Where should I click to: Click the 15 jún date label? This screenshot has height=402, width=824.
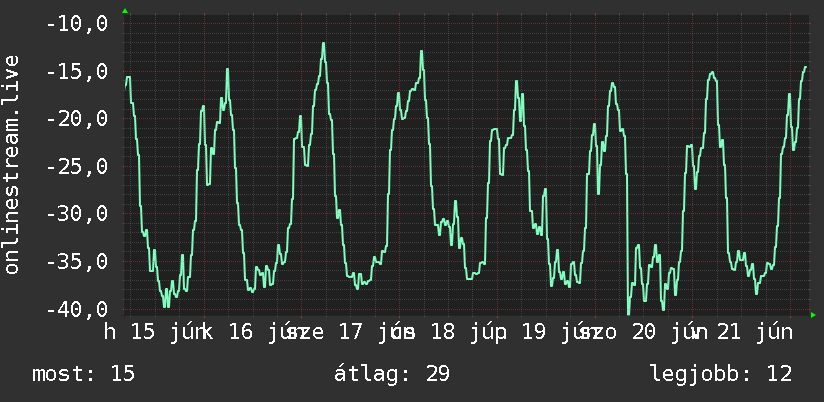point(166,332)
